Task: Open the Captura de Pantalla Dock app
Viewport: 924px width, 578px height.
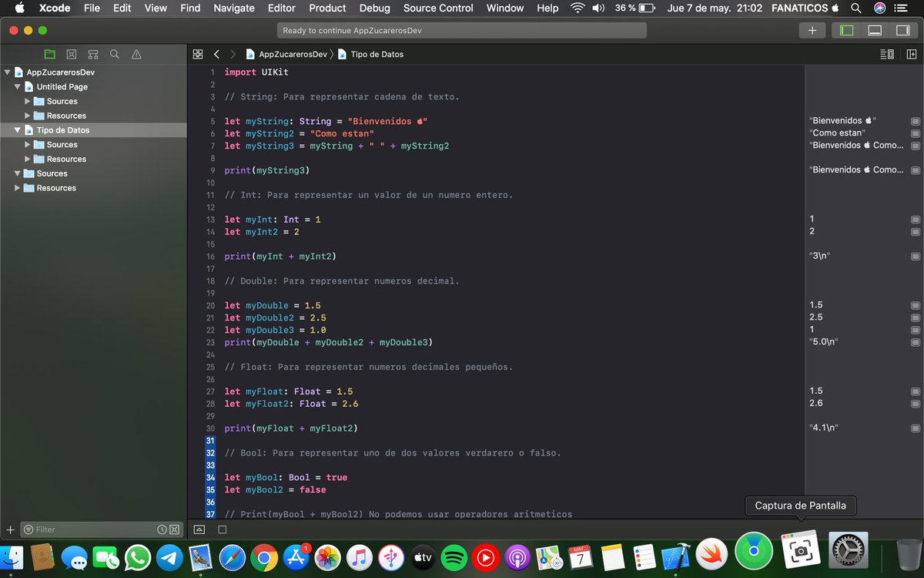Action: click(x=801, y=549)
